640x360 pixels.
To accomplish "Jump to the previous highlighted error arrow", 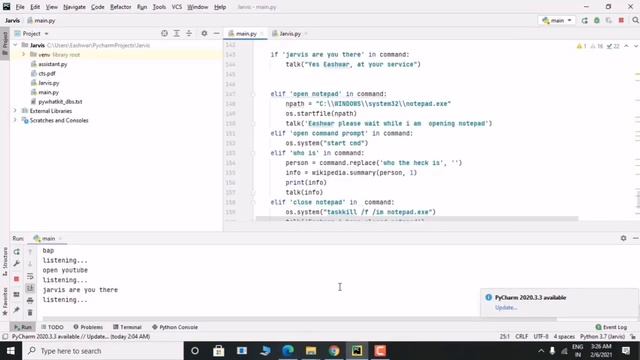I will [626, 46].
